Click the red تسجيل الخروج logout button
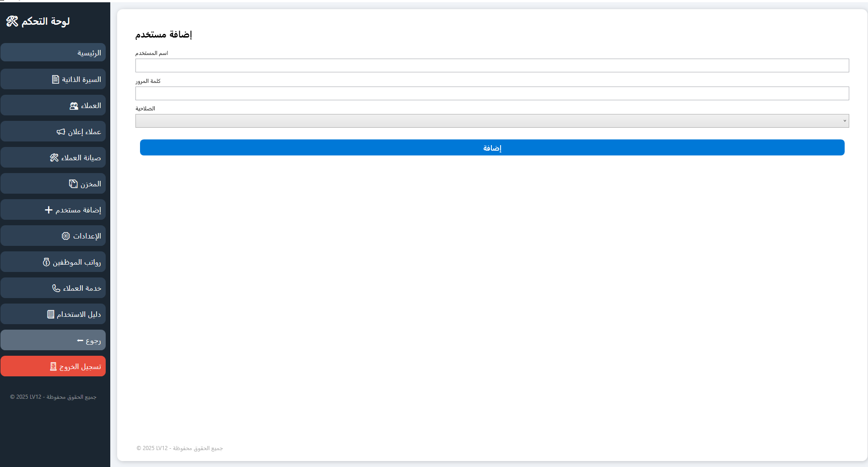The image size is (868, 467). [53, 366]
